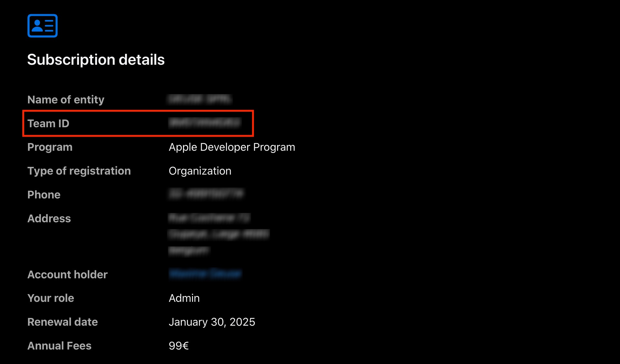The image size is (620, 364).
Task: Click the blurred entity name value
Action: 200,99
